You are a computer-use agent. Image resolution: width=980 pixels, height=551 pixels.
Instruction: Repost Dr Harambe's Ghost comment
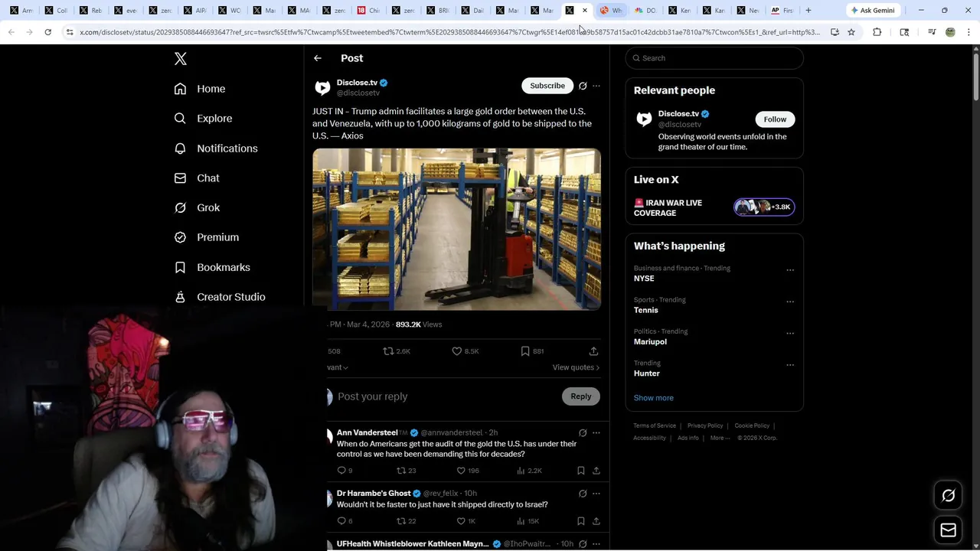(x=406, y=521)
